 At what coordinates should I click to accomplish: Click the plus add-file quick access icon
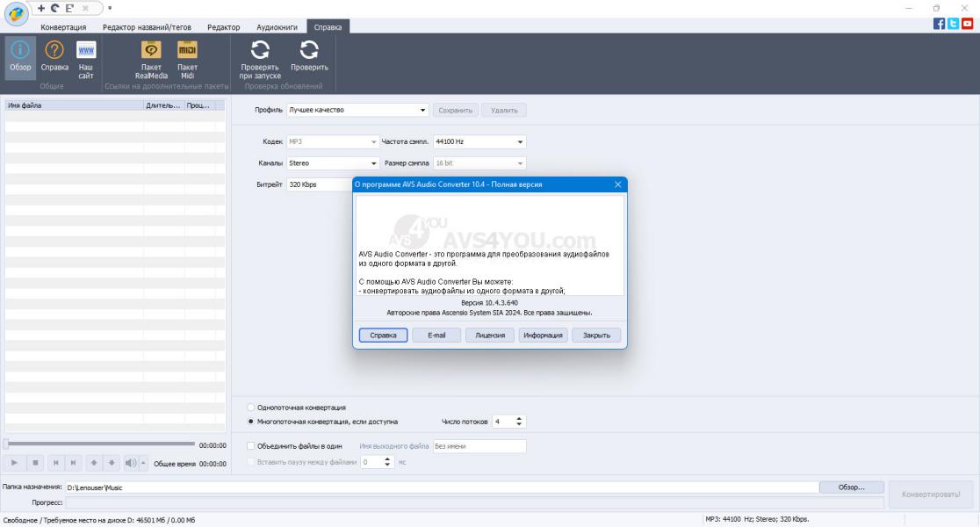pyautogui.click(x=40, y=8)
